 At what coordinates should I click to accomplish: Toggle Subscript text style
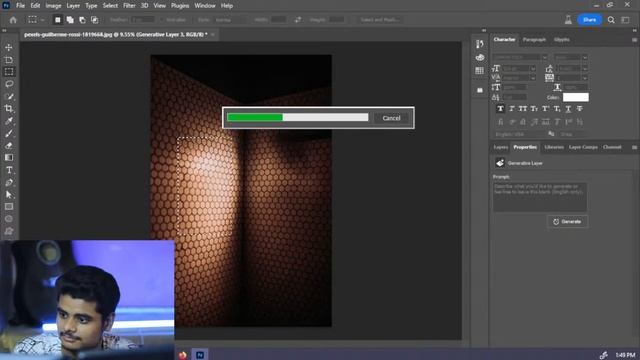pyautogui.click(x=557, y=109)
